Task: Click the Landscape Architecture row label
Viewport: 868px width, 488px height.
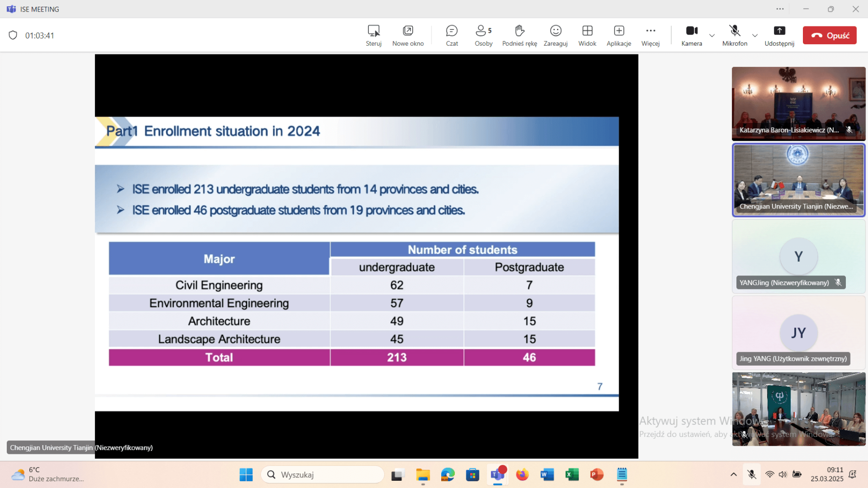Action: click(219, 339)
